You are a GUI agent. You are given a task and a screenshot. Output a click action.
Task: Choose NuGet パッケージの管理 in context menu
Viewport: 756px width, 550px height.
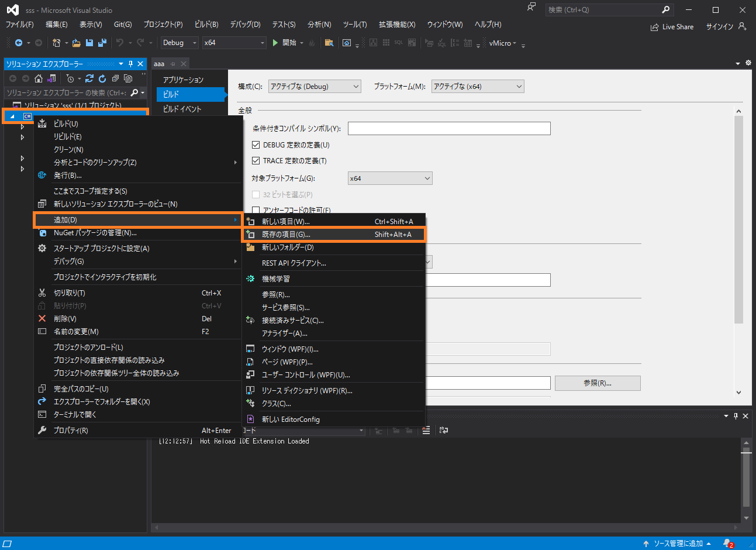pos(95,233)
